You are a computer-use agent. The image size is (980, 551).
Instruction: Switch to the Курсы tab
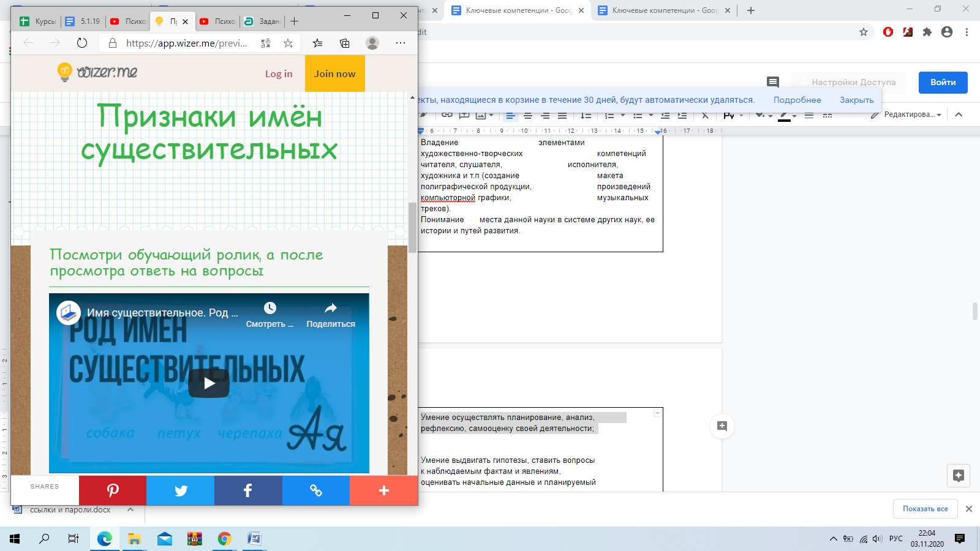click(x=38, y=21)
